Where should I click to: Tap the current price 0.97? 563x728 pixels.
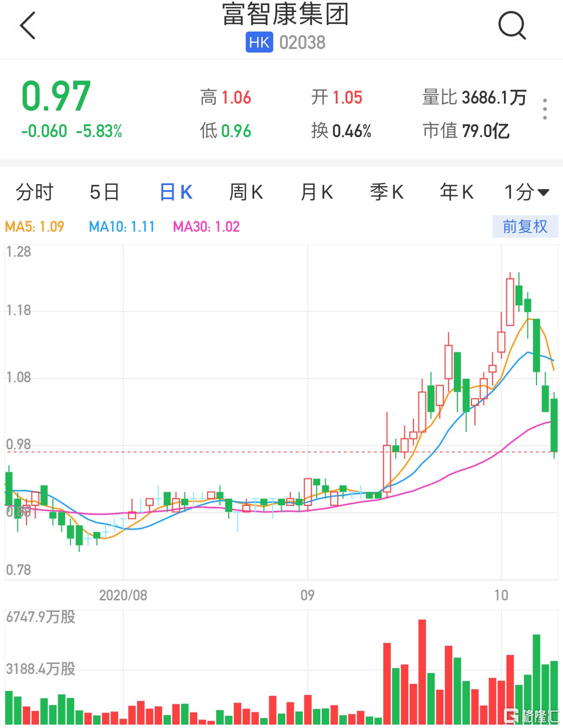tap(56, 97)
